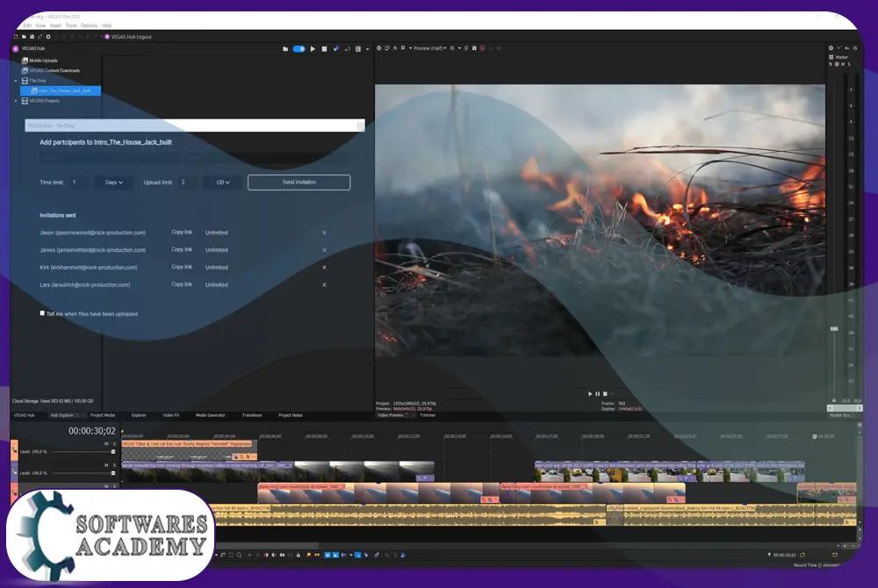The height and width of the screenshot is (588, 878).
Task: Open the Insert menu
Action: (55, 25)
